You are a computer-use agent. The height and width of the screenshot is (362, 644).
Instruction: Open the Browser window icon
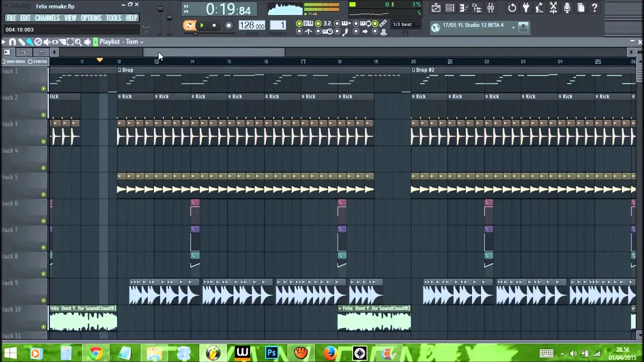[x=477, y=8]
